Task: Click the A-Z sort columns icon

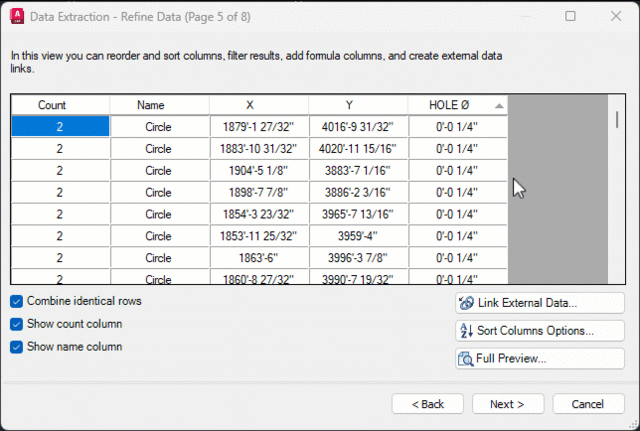Action: click(466, 331)
